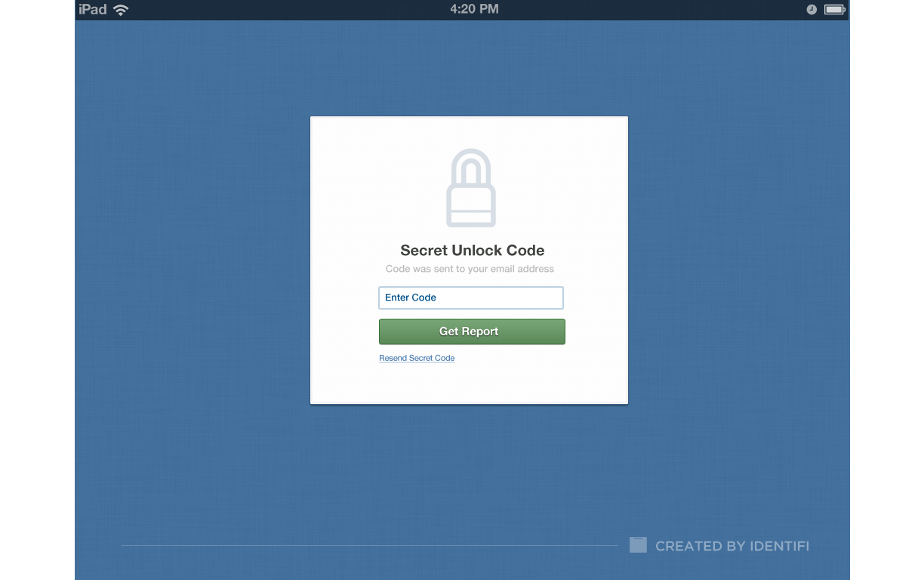Tap the Wi-Fi signal icon
924x580 pixels.
[121, 10]
